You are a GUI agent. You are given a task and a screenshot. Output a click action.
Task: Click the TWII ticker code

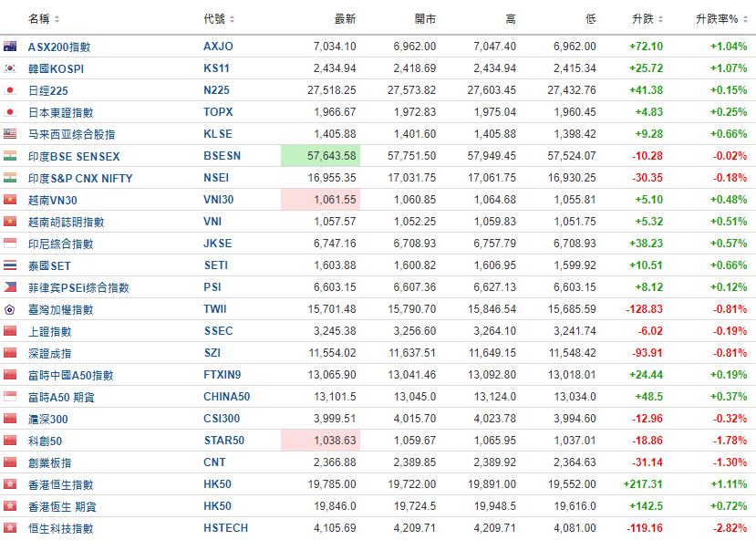coord(215,309)
